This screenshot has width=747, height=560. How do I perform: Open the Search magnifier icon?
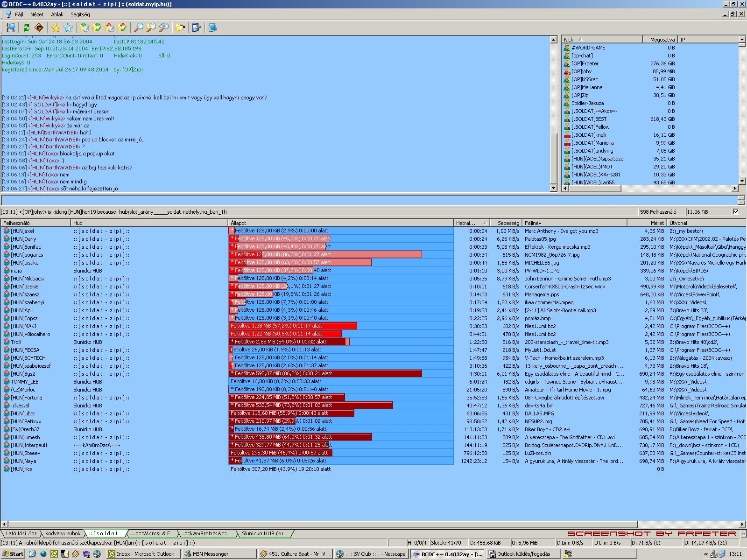tap(139, 28)
